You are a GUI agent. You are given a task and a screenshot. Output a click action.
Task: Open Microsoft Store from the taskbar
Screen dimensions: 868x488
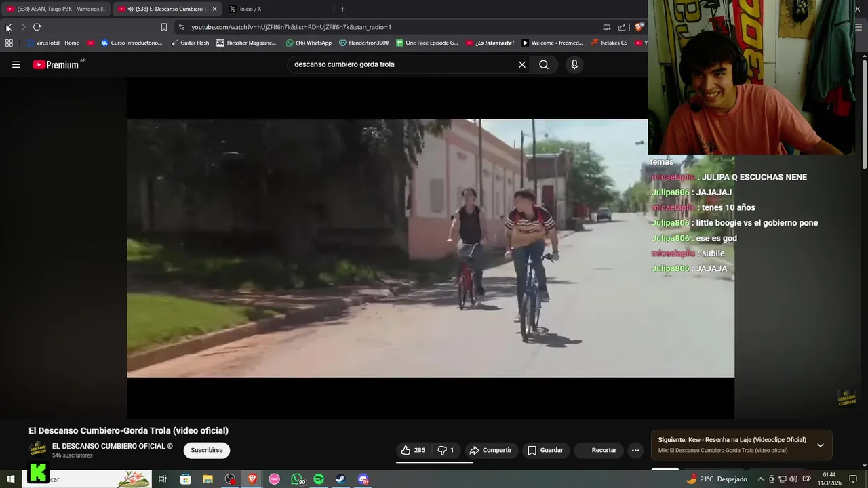click(x=185, y=479)
